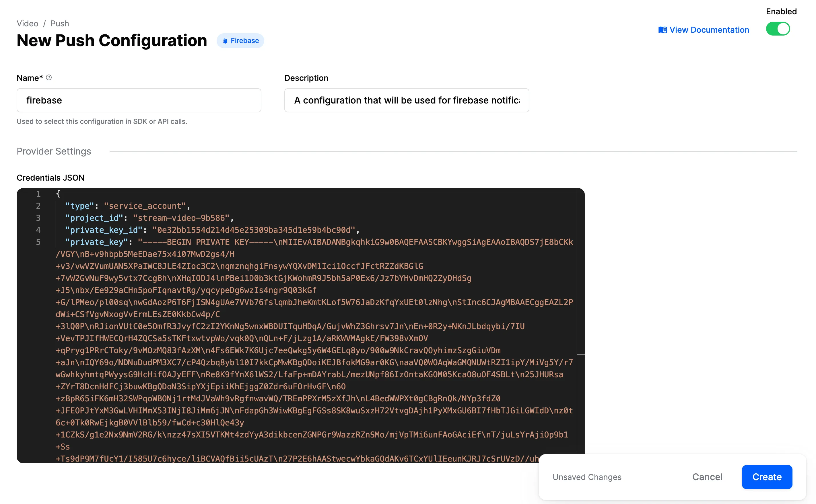
Task: Click the Firebase flame icon in the badge
Action: (x=226, y=41)
